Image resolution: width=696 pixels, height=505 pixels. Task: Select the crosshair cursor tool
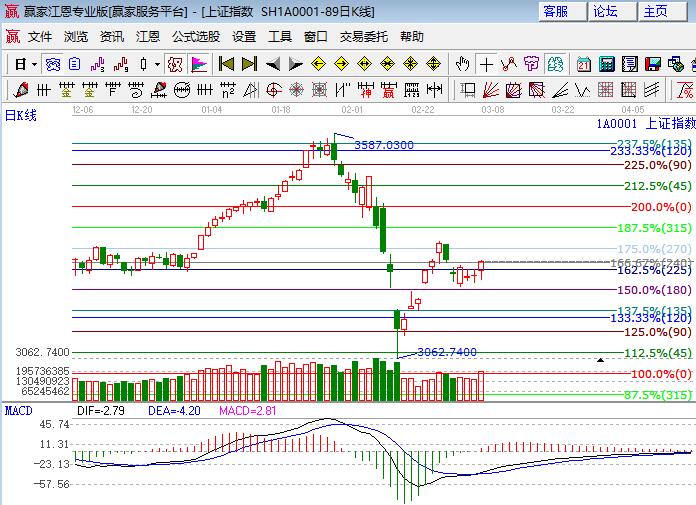(487, 64)
